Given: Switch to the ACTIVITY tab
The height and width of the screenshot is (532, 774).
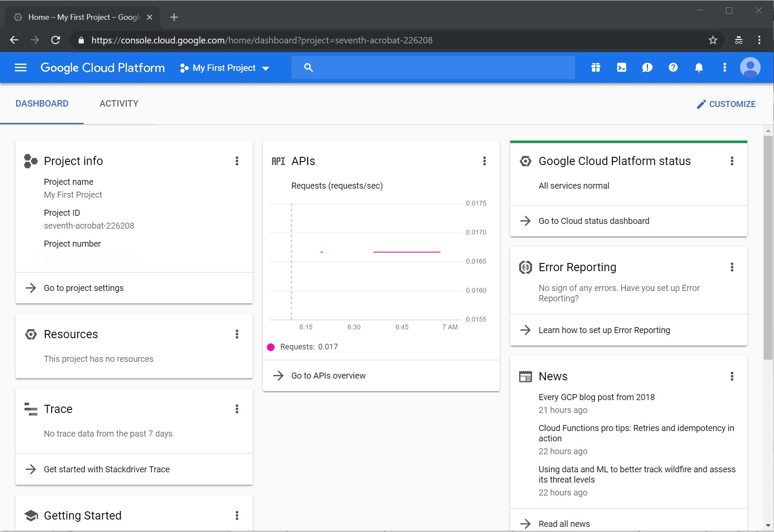Looking at the screenshot, I should point(119,104).
